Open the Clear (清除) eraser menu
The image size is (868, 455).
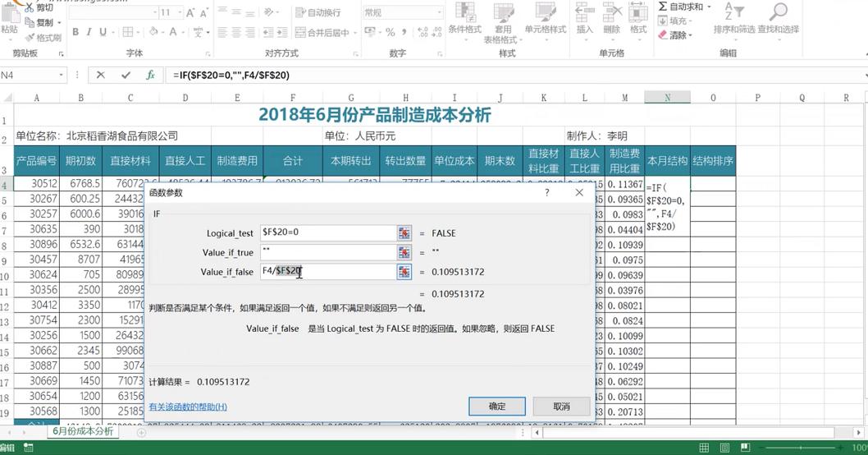tap(674, 35)
